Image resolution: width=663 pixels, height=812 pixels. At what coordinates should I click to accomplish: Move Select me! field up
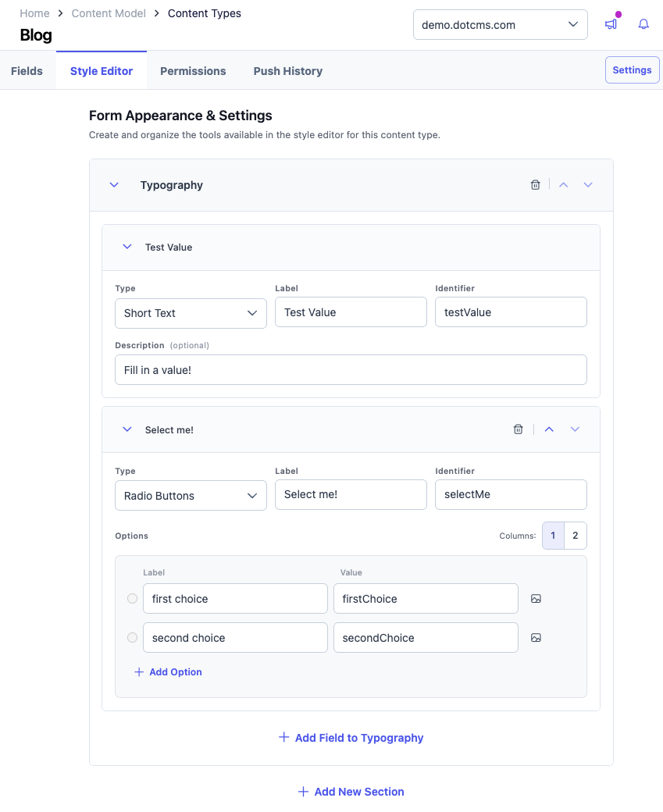549,429
